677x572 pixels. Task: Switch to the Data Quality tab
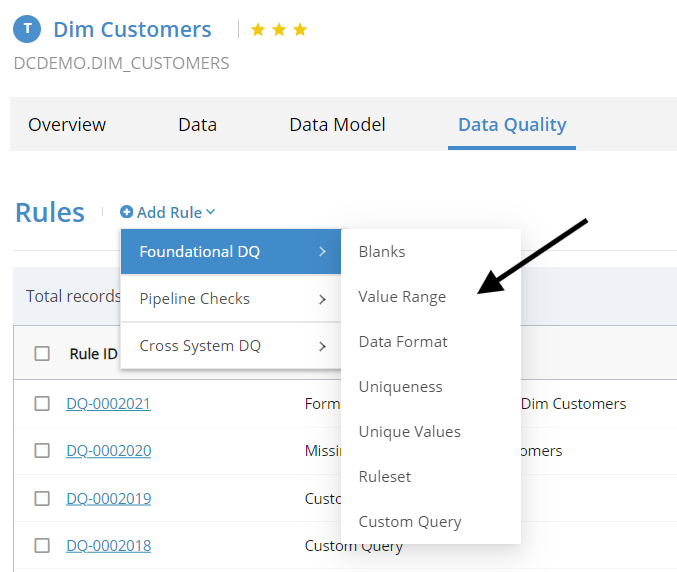512,125
